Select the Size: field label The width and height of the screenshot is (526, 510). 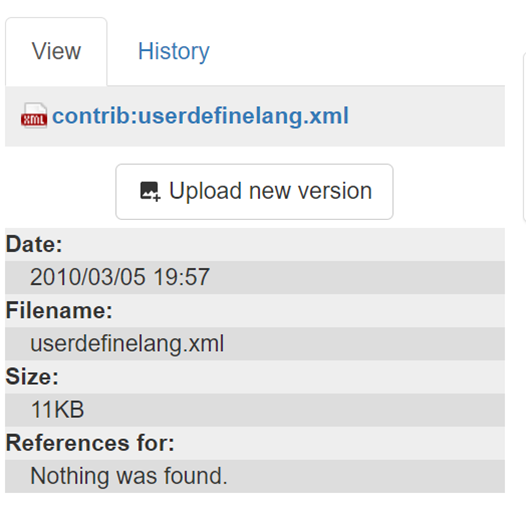32,376
